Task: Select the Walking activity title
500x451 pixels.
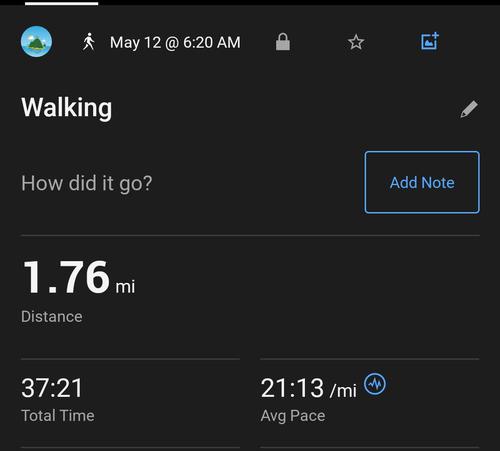Action: coord(67,108)
